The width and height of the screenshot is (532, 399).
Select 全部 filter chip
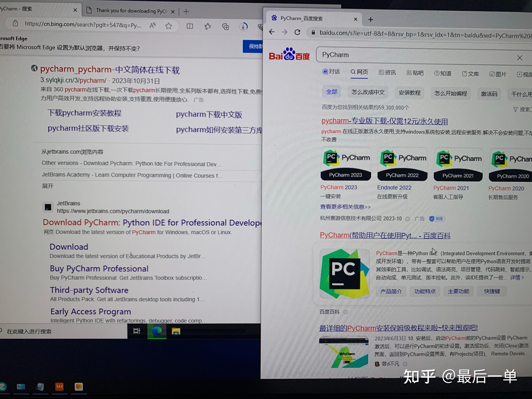(x=332, y=92)
